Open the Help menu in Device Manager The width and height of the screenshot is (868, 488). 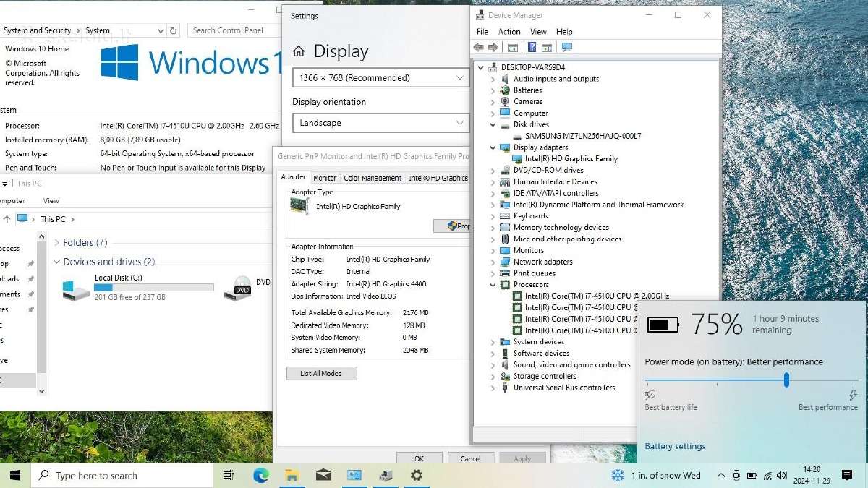point(564,32)
